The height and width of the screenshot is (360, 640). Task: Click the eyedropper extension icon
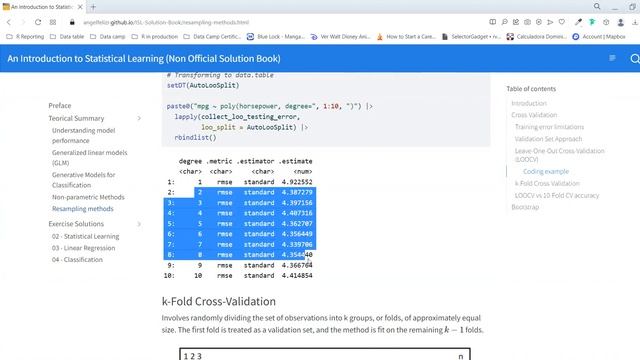tap(578, 22)
